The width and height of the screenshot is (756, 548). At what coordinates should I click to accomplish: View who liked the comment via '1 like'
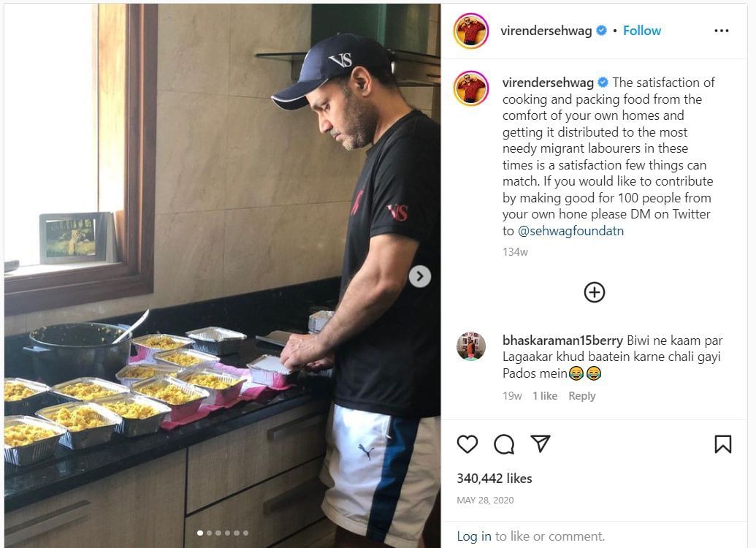click(545, 396)
